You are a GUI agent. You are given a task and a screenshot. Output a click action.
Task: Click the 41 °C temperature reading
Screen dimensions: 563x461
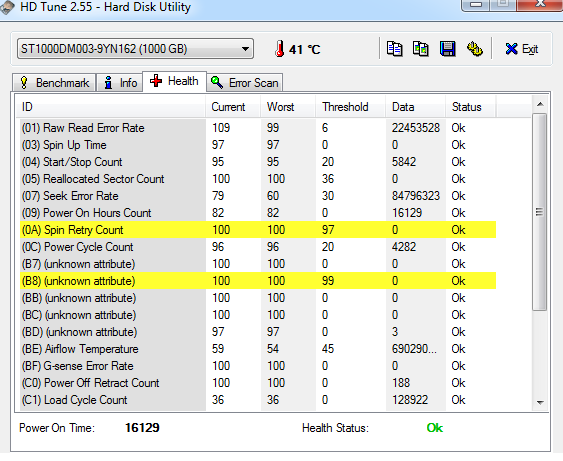(304, 50)
